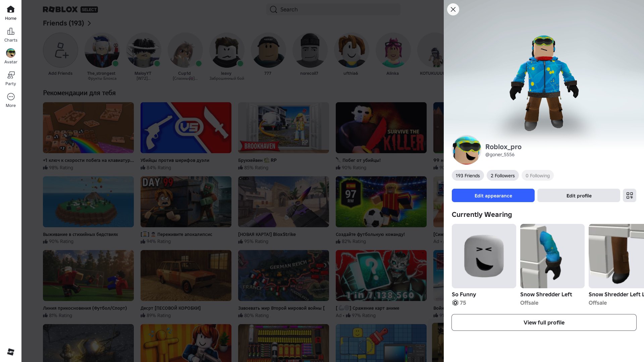Open Snow Shredder Left arm thumbnail
Screen dimensions: 644x362
[x=552, y=256]
